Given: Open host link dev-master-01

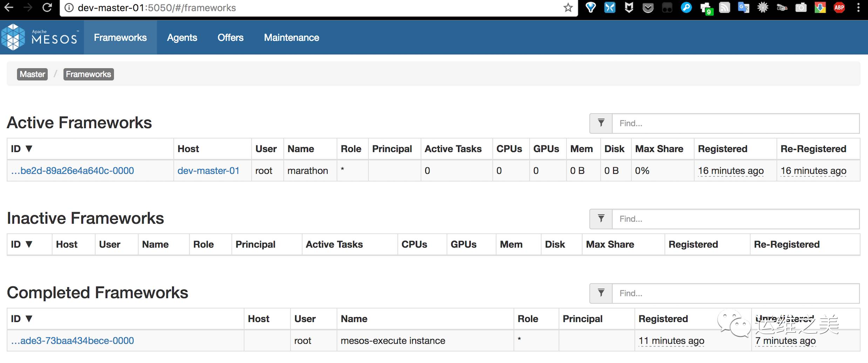Looking at the screenshot, I should pyautogui.click(x=208, y=171).
